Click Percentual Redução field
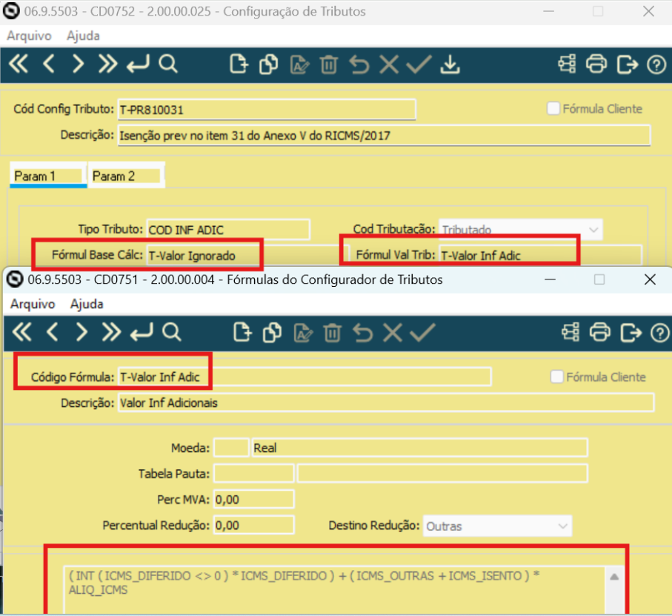Image resolution: width=672 pixels, height=616 pixels. point(253,526)
